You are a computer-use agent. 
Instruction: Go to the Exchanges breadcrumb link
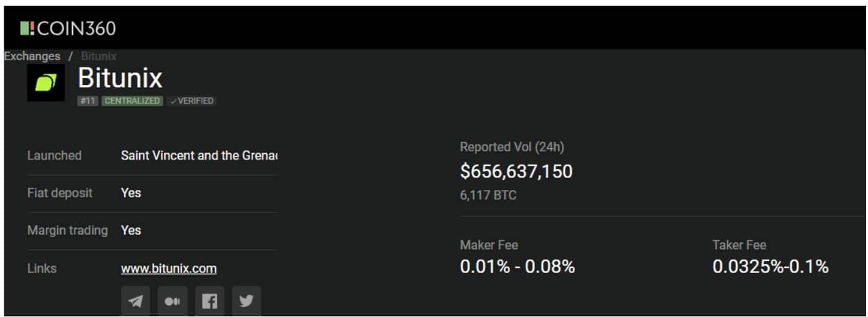(32, 56)
